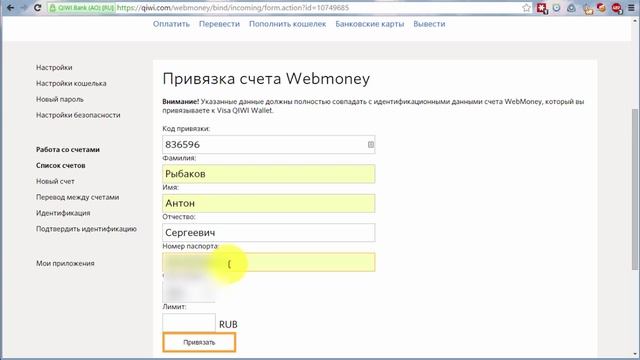640x360 pixels.
Task: Open Подтвердить идентификацию link
Action: coord(86,229)
